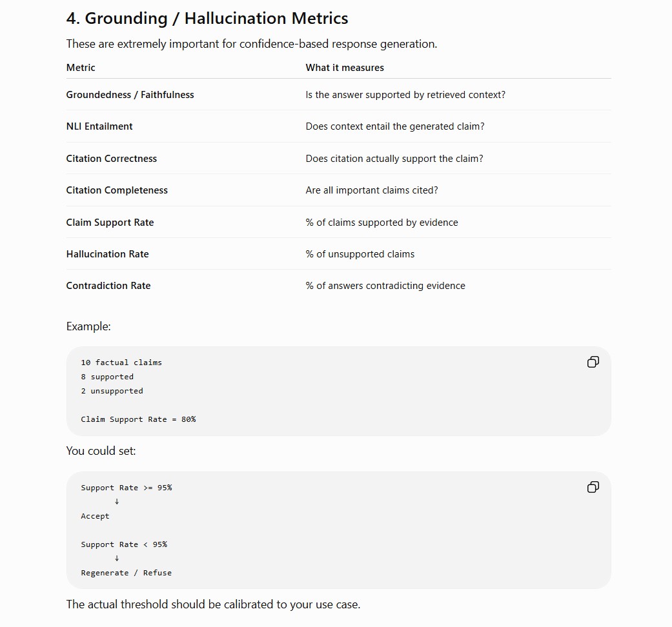Click the 'What it measures' column header
The width and height of the screenshot is (672, 627).
point(345,68)
